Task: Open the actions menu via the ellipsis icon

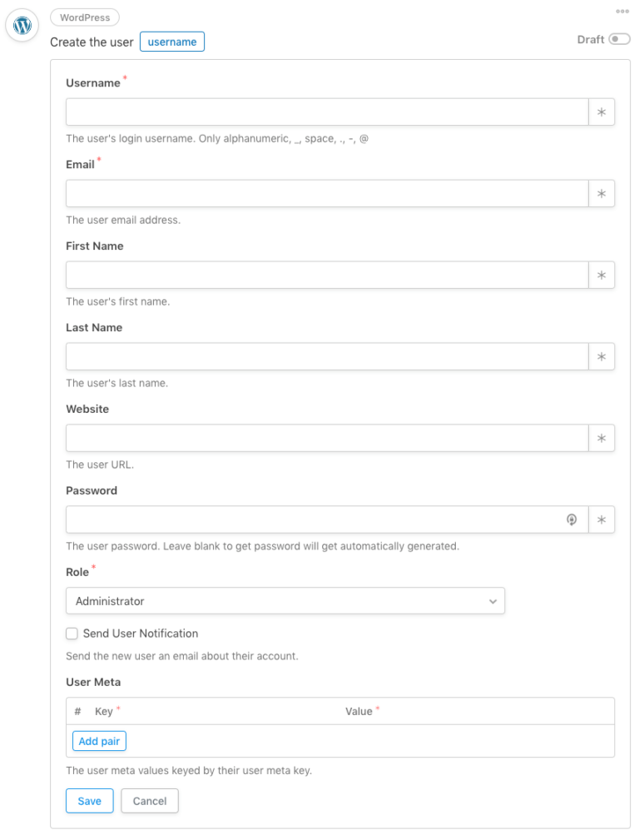Action: pyautogui.click(x=622, y=11)
